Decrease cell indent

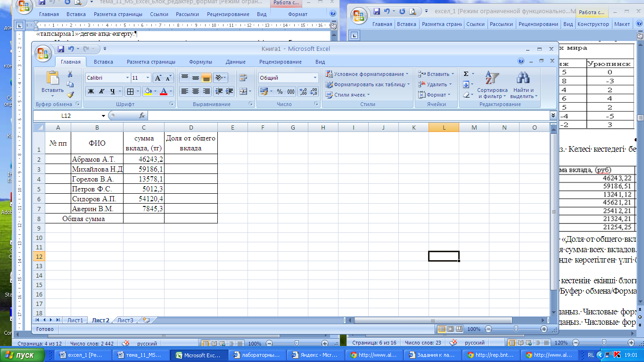point(219,91)
